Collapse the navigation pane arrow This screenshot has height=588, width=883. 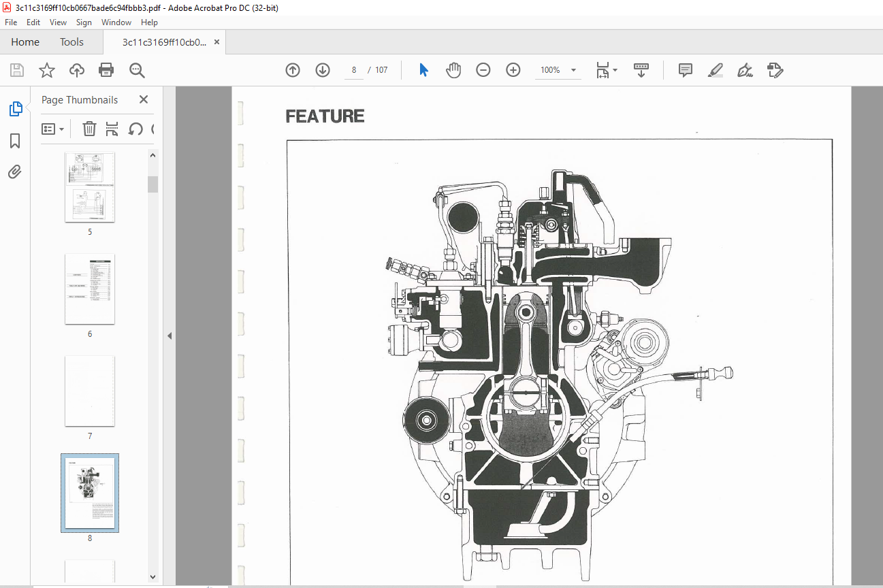(x=170, y=336)
